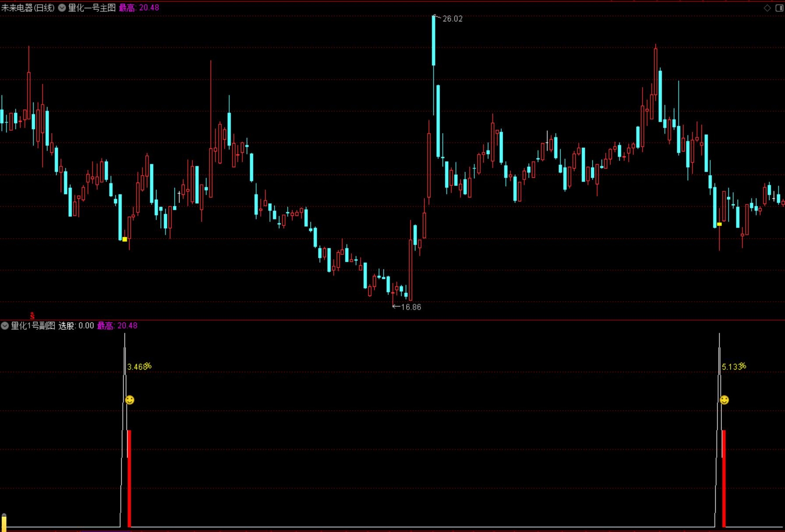The height and width of the screenshot is (532, 785).
Task: Click the 最高: 20.48 value in sub-chart header
Action: (x=117, y=325)
